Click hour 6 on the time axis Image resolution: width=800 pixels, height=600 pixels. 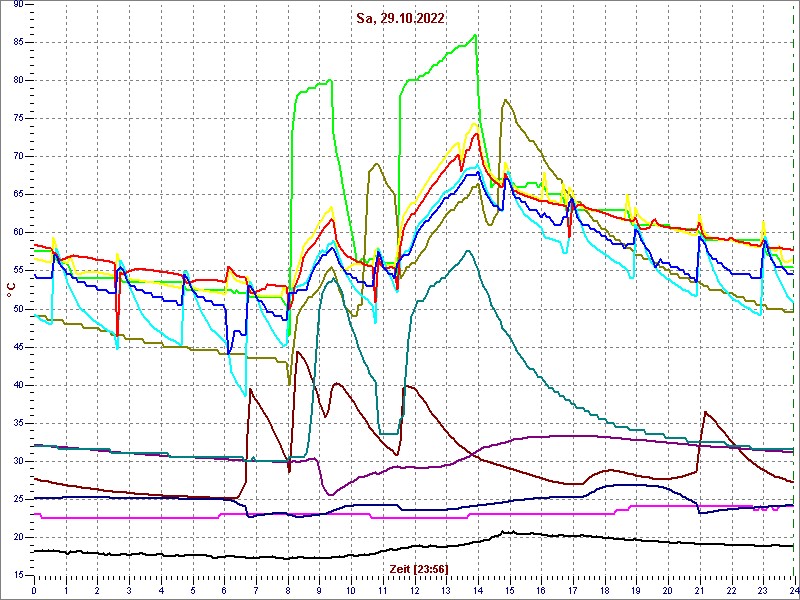(224, 590)
